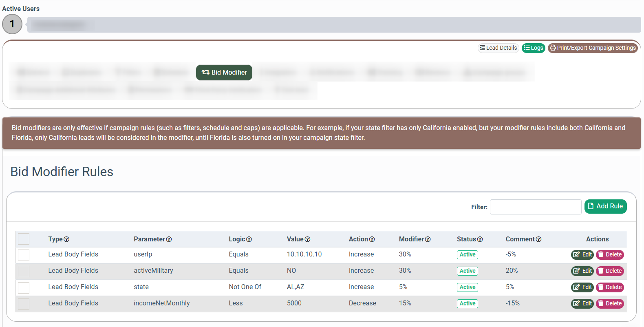644x327 pixels.
Task: Click the help icon beside Action header
Action: click(x=372, y=239)
